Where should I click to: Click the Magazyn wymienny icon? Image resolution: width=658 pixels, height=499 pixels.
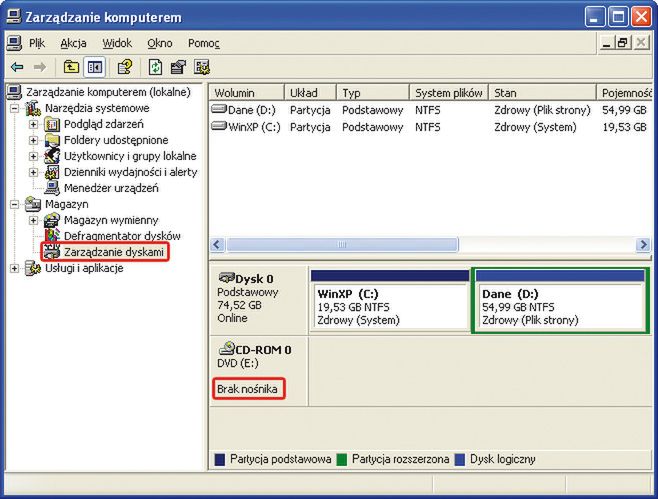click(x=52, y=220)
